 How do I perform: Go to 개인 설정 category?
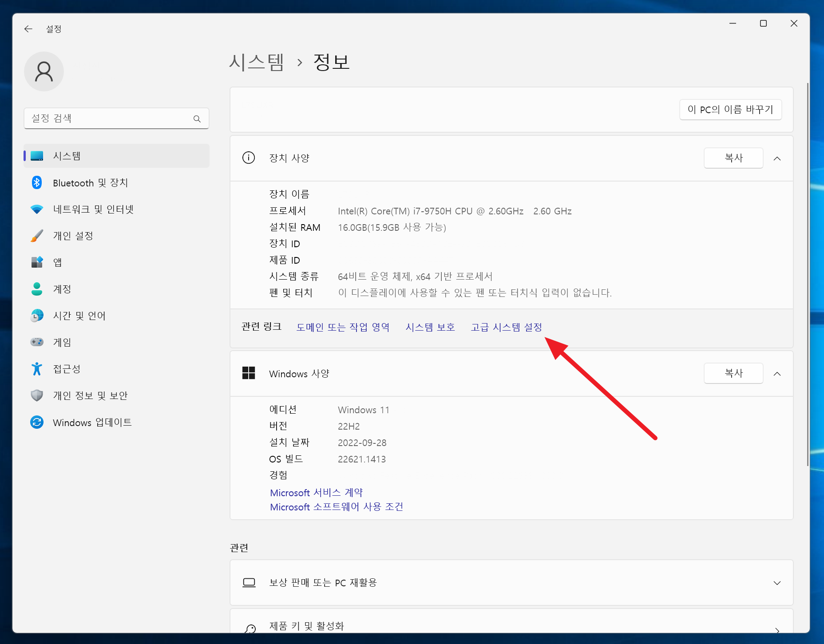click(x=116, y=236)
